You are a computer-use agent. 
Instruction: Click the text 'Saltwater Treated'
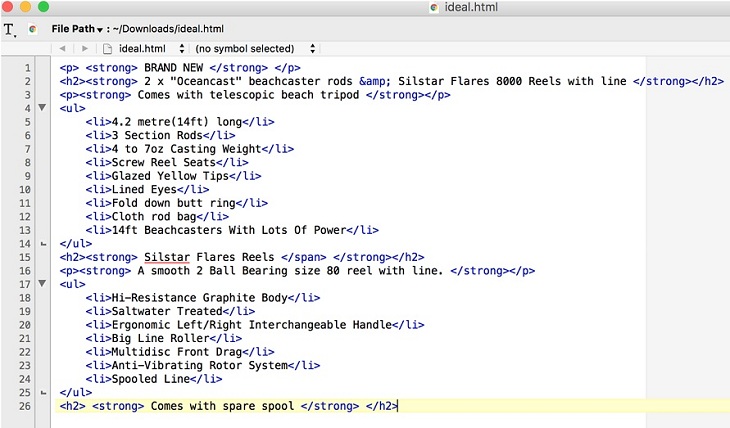pos(167,312)
